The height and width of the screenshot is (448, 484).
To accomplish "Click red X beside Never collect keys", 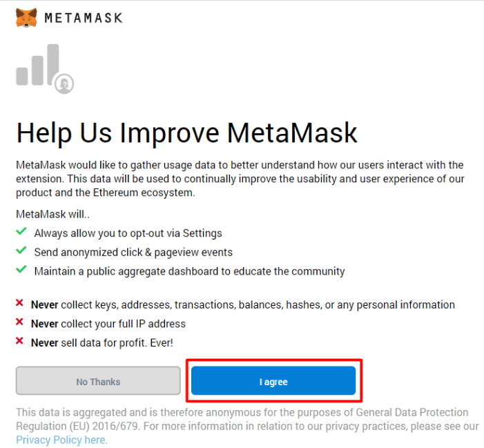I will (21, 304).
